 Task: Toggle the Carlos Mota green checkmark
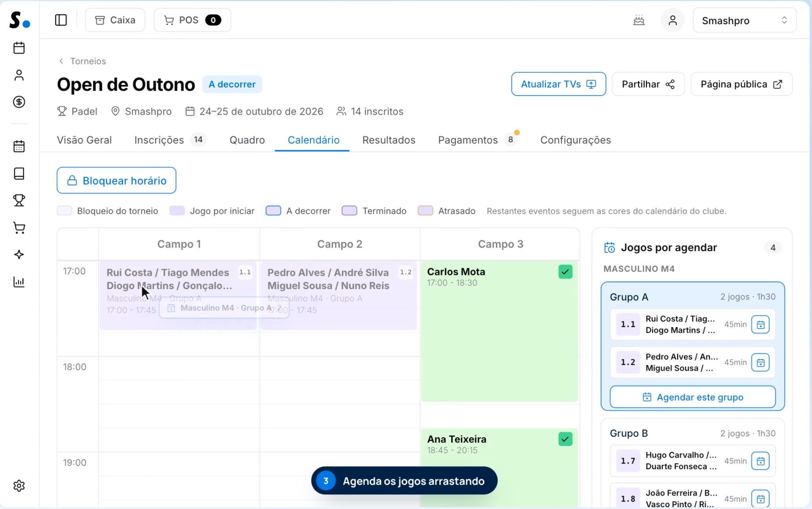coord(565,272)
